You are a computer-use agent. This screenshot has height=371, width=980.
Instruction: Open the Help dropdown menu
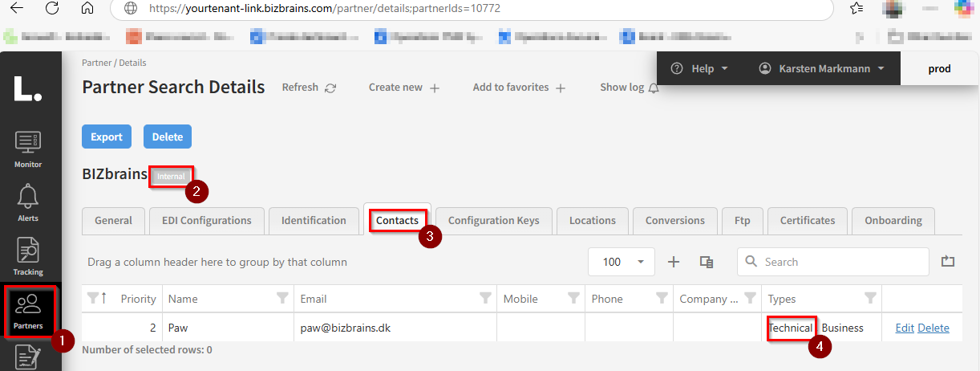point(699,69)
